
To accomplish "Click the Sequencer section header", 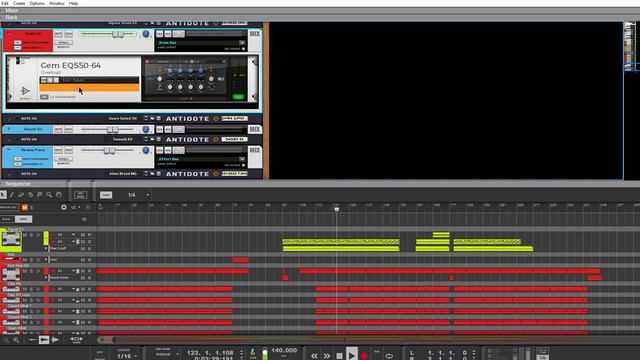I will pyautogui.click(x=320, y=184).
